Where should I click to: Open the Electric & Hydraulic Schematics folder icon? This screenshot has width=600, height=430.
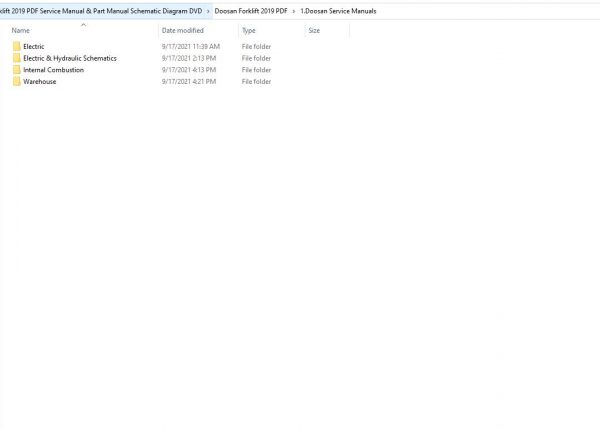click(x=16, y=58)
